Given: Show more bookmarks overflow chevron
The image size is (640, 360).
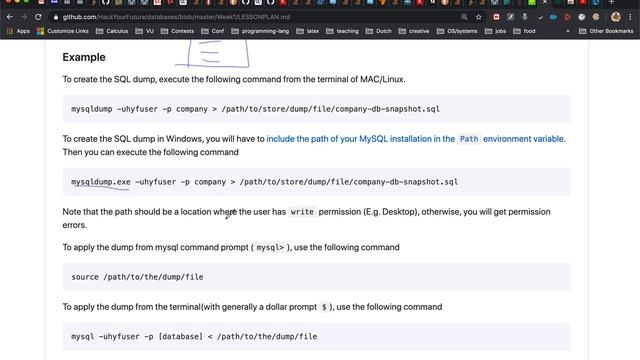Looking at the screenshot, I should click(x=567, y=31).
